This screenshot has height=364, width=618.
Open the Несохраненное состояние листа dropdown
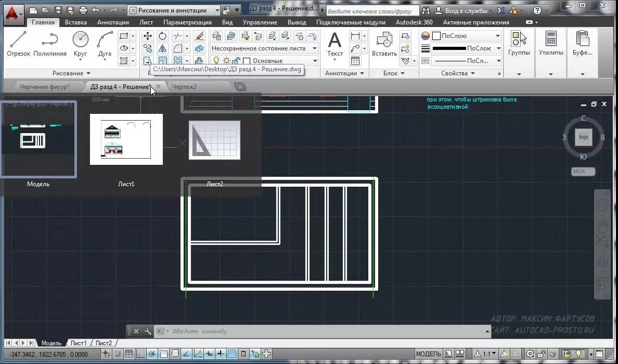(x=264, y=48)
